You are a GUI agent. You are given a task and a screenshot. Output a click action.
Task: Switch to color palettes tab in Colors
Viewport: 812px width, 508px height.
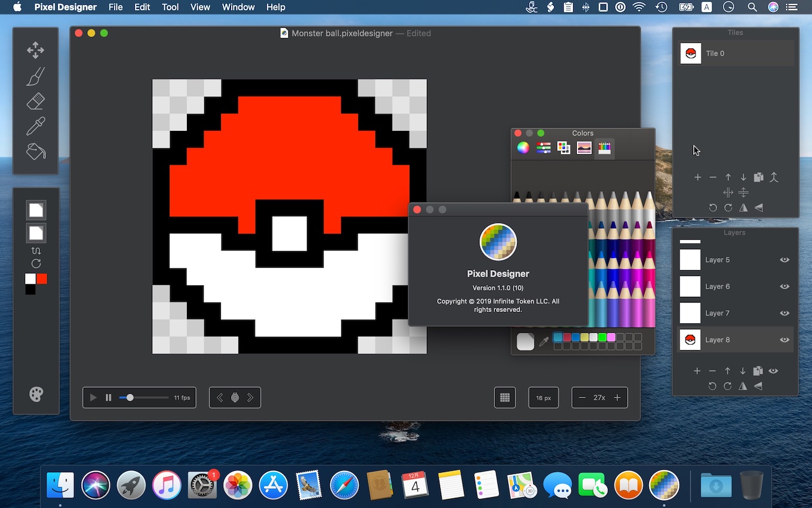564,148
